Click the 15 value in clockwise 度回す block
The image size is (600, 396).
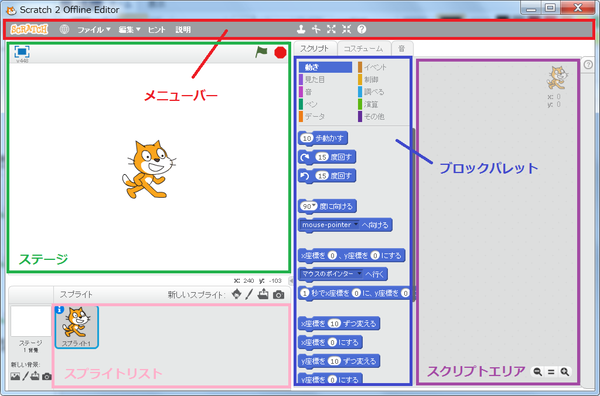point(322,157)
